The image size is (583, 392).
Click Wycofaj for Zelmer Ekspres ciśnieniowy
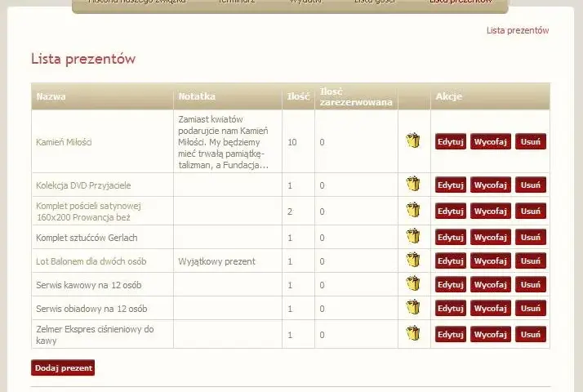point(491,334)
